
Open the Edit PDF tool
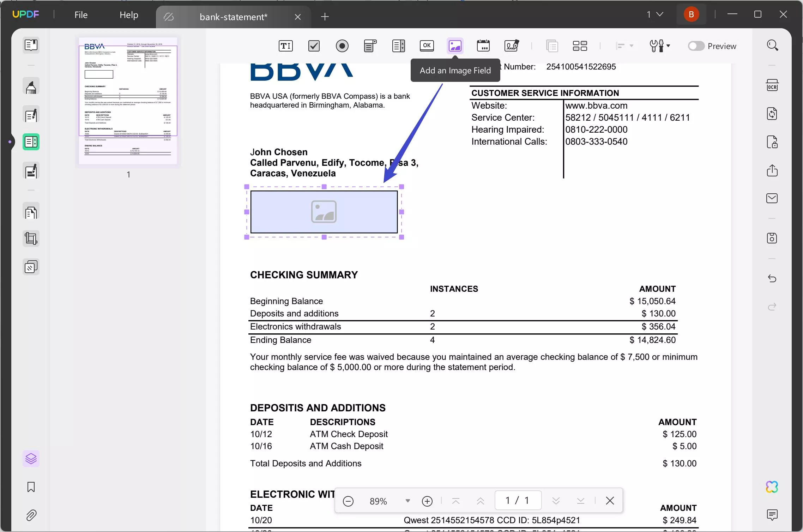pyautogui.click(x=31, y=115)
